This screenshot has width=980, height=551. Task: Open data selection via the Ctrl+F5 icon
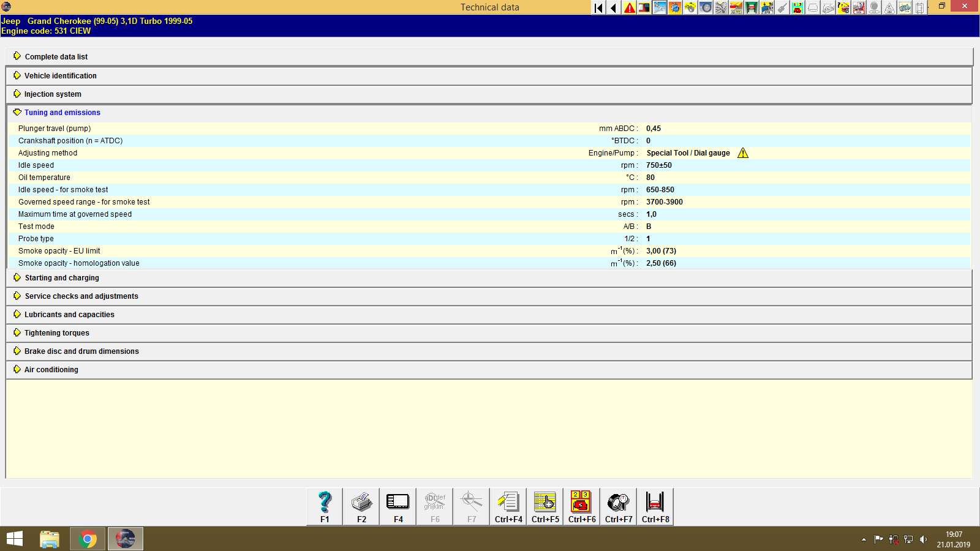coord(545,505)
